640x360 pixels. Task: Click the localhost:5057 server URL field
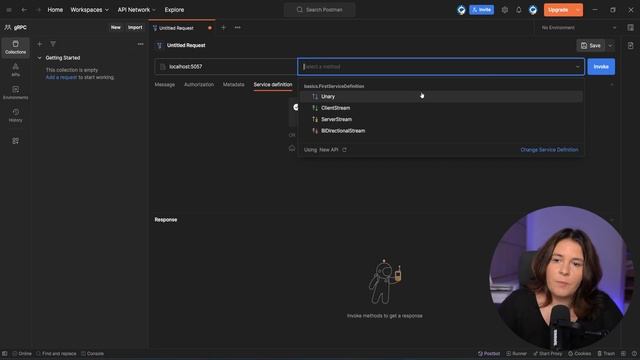[226, 67]
